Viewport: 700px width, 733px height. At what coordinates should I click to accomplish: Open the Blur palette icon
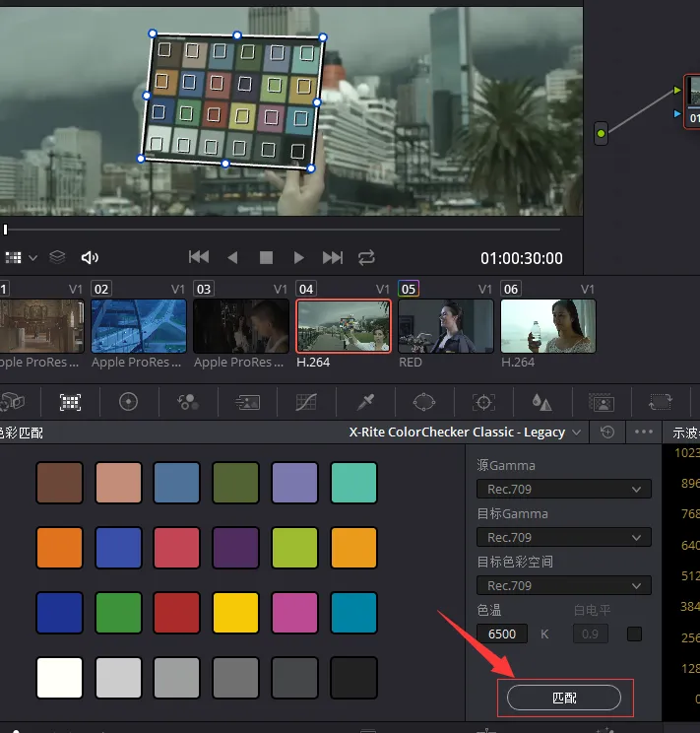coord(542,402)
